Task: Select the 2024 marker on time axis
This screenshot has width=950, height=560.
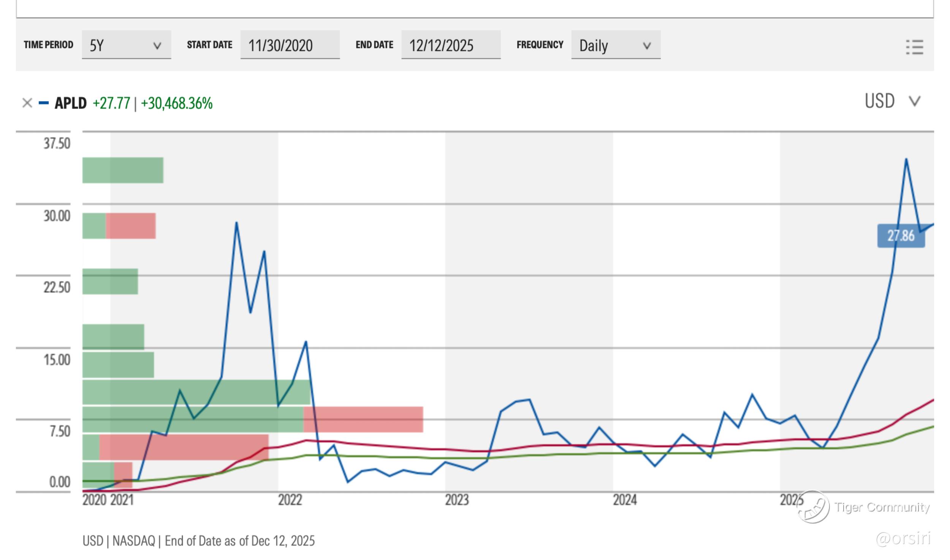Action: tap(625, 500)
